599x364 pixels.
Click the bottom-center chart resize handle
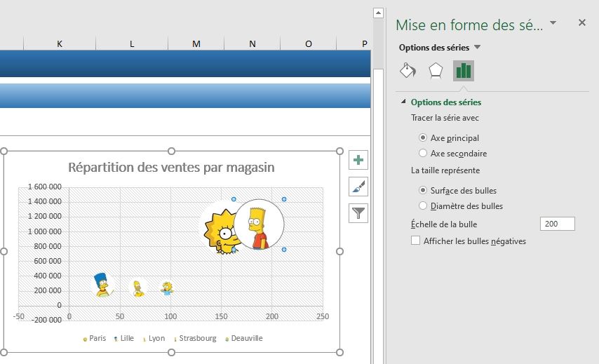tap(172, 352)
